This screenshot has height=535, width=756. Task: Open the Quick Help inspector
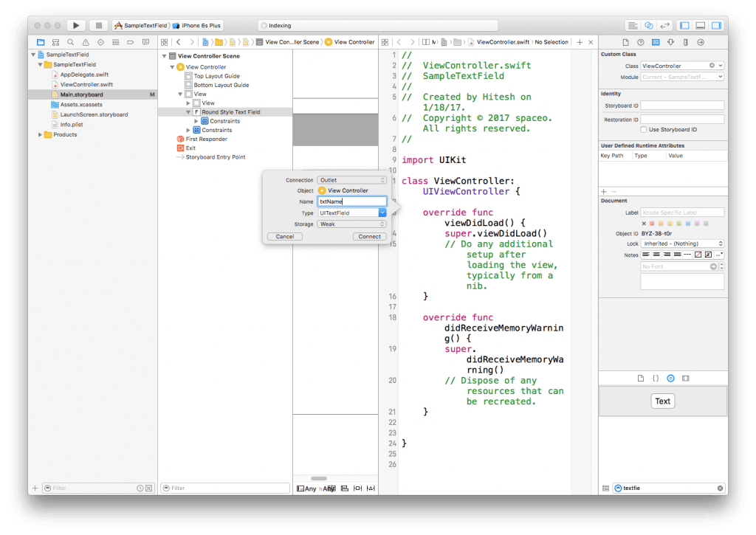click(x=640, y=42)
